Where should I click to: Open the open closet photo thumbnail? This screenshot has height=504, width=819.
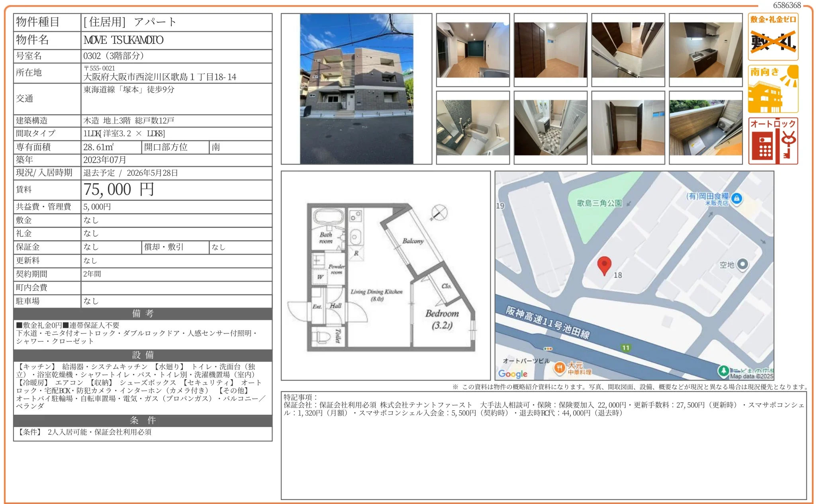628,127
